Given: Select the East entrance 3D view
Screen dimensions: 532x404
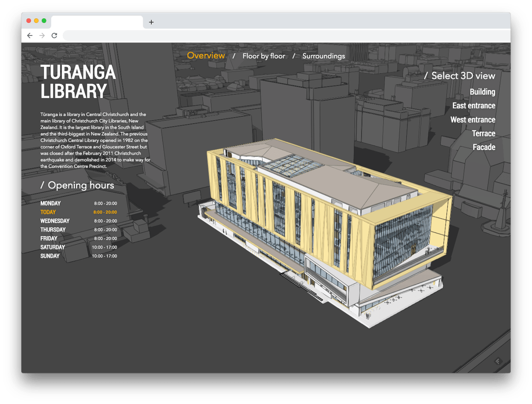Looking at the screenshot, I should (x=474, y=105).
